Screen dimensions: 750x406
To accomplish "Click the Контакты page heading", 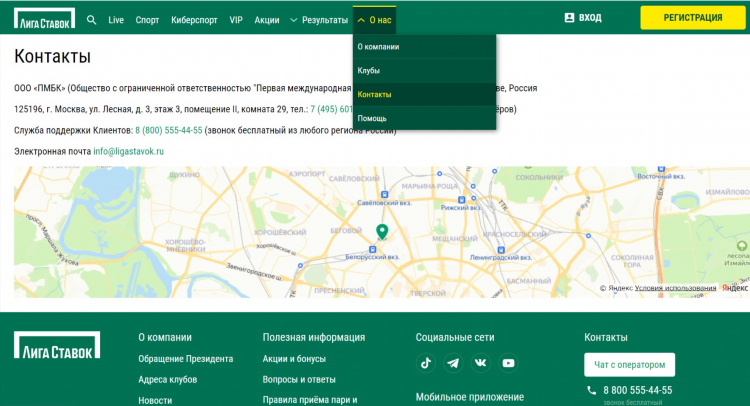I will point(53,56).
